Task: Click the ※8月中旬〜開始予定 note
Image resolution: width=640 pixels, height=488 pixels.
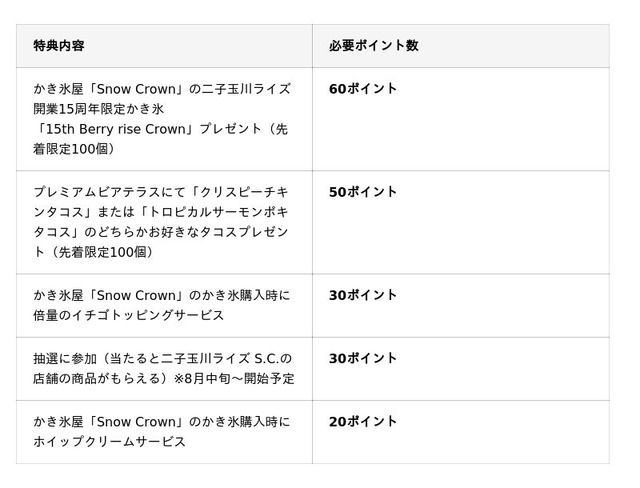Action: tap(234, 379)
